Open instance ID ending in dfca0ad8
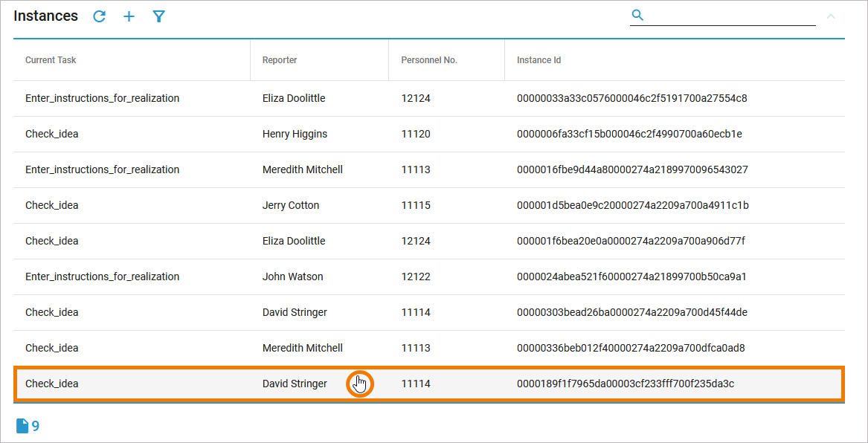 coord(630,348)
